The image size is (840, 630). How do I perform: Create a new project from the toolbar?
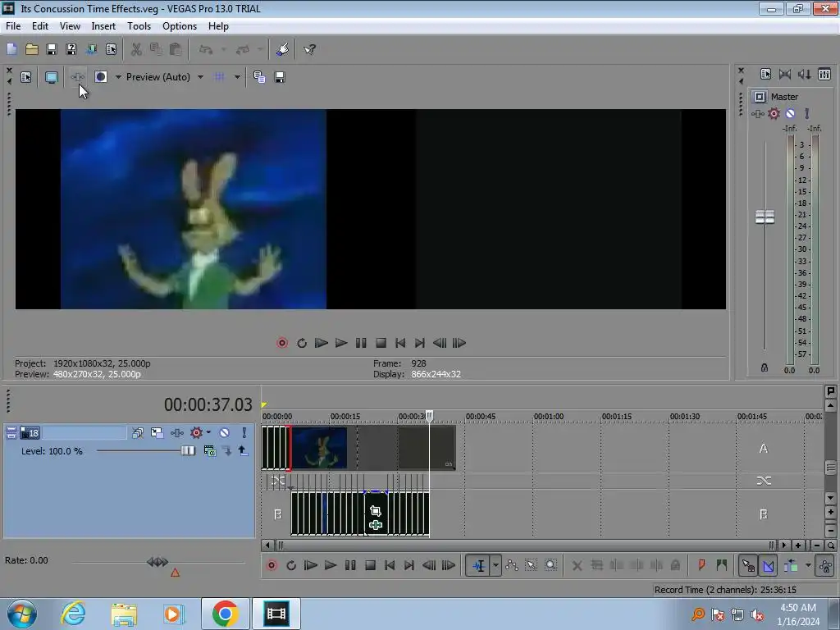click(11, 49)
